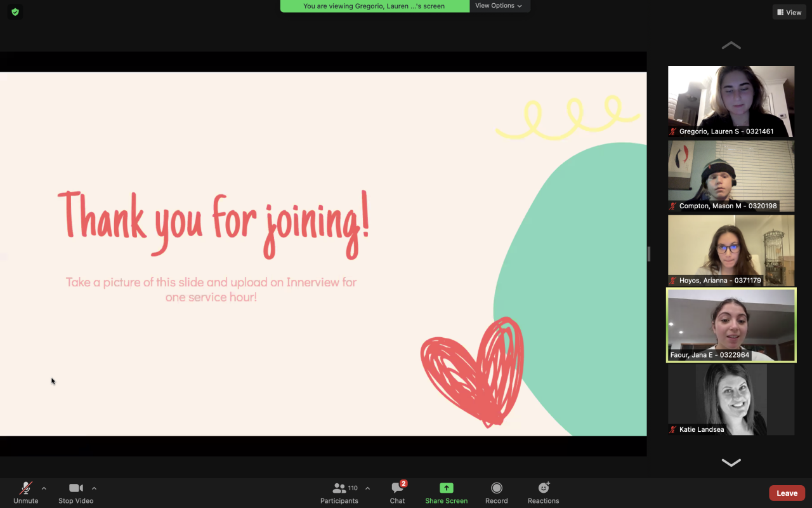The width and height of the screenshot is (812, 508).
Task: Click the 'Katie Landsea' name label
Action: point(702,429)
